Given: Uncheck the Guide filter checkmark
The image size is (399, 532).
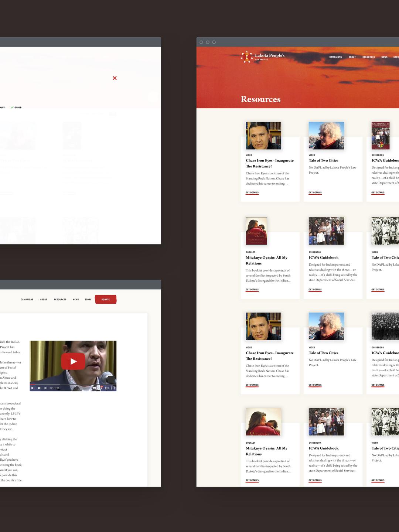Looking at the screenshot, I should click(x=12, y=108).
